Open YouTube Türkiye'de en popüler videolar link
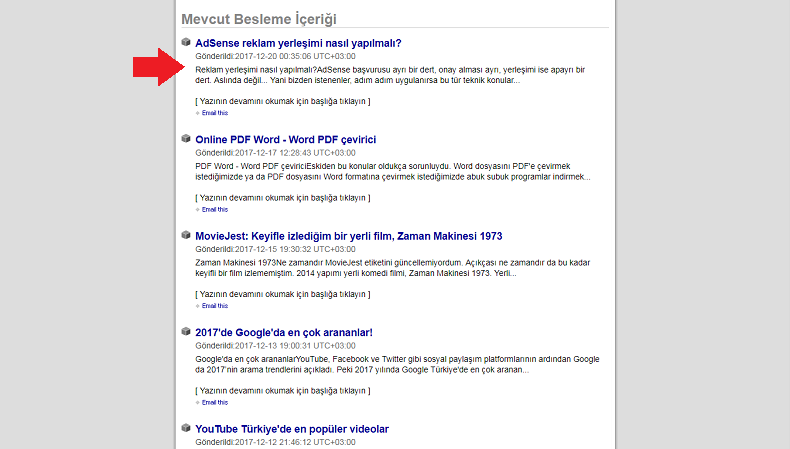The width and height of the screenshot is (790, 449). coord(292,429)
